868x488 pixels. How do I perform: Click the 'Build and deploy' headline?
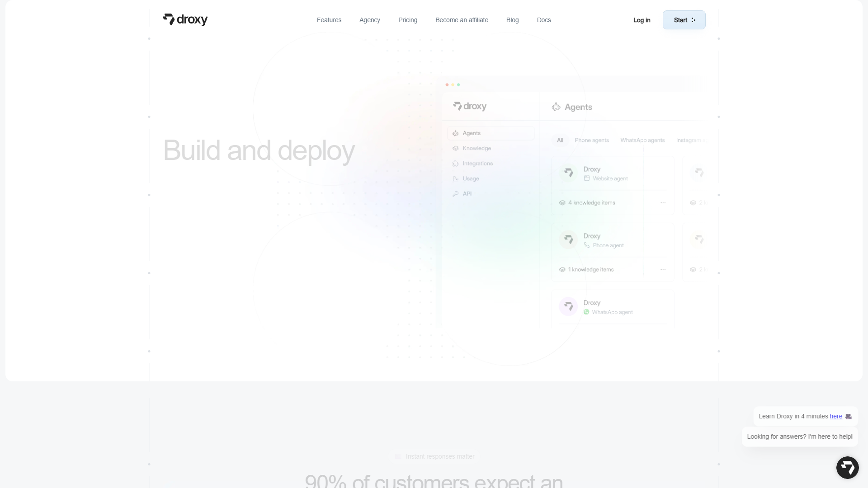[259, 150]
